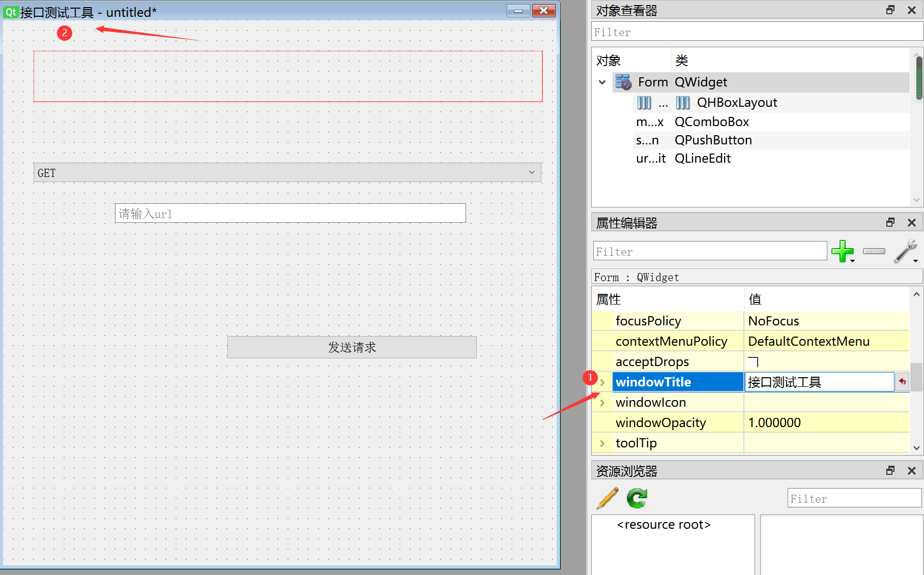Image resolution: width=924 pixels, height=575 pixels.
Task: Remove dynamic property with the minus icon
Action: tap(874, 251)
